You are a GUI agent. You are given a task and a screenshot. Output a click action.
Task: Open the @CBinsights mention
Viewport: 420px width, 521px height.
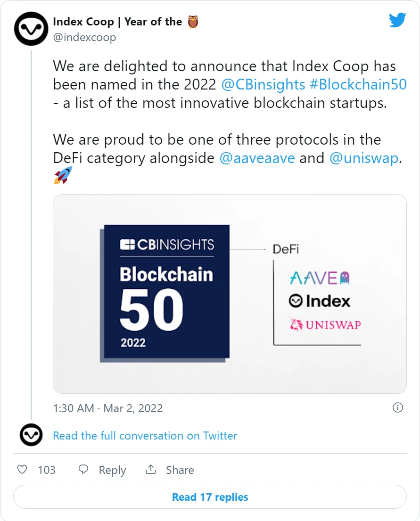[263, 84]
